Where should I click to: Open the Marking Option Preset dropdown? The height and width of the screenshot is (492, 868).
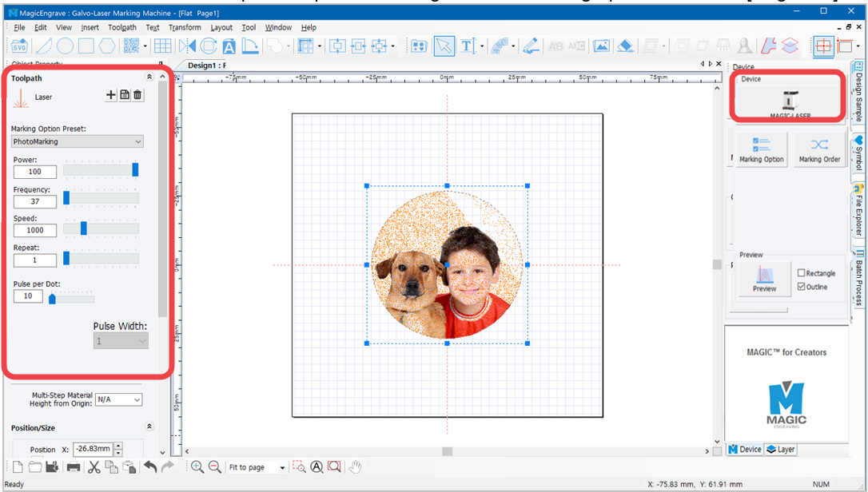(x=78, y=141)
